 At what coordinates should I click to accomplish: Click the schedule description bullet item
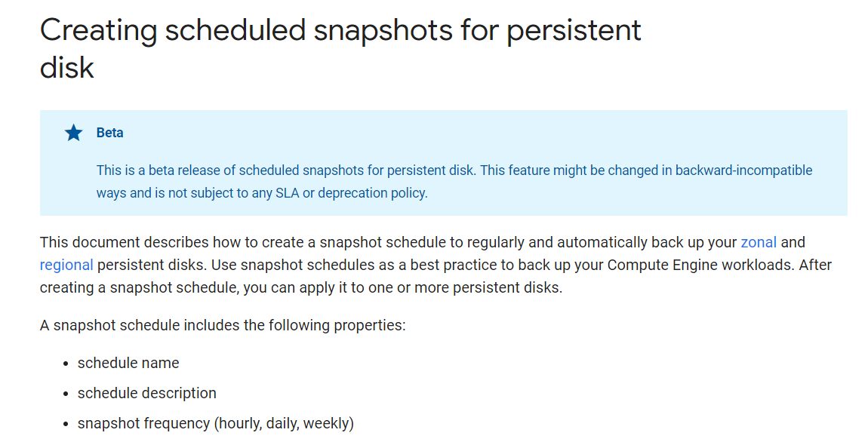click(x=146, y=393)
